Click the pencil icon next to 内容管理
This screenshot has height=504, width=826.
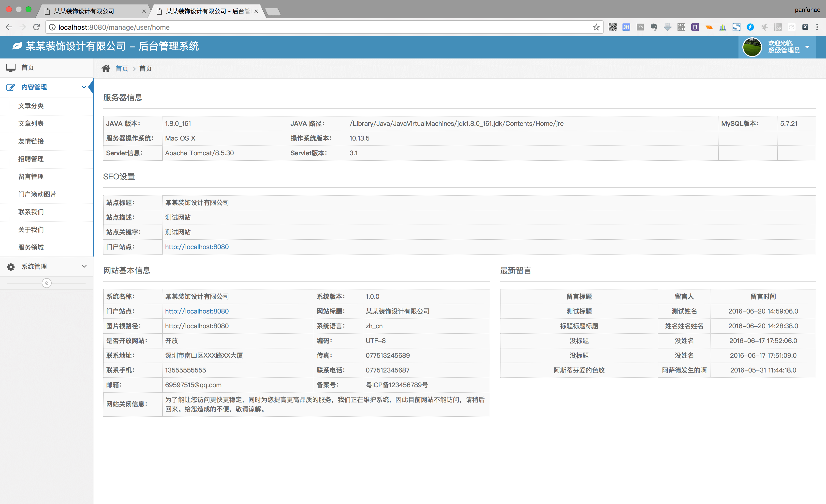point(11,87)
